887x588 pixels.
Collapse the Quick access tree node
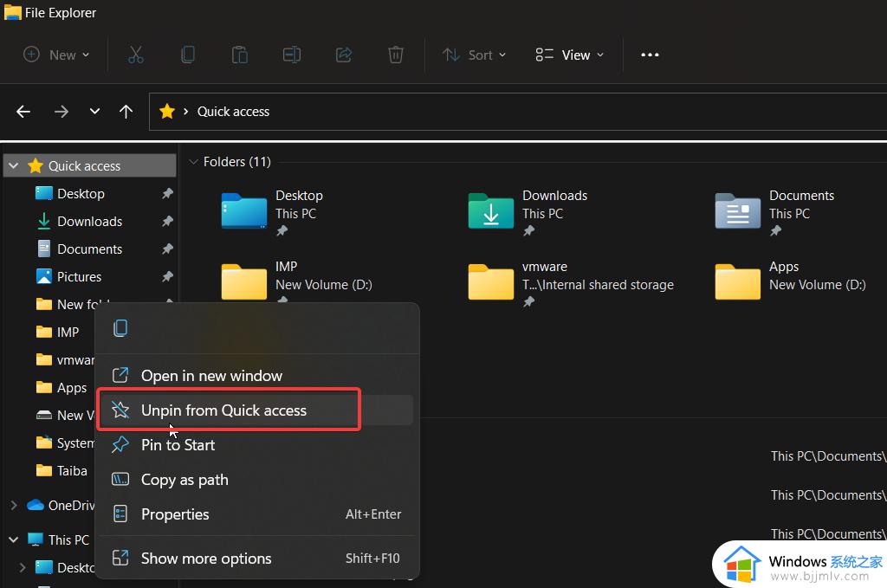(x=14, y=165)
